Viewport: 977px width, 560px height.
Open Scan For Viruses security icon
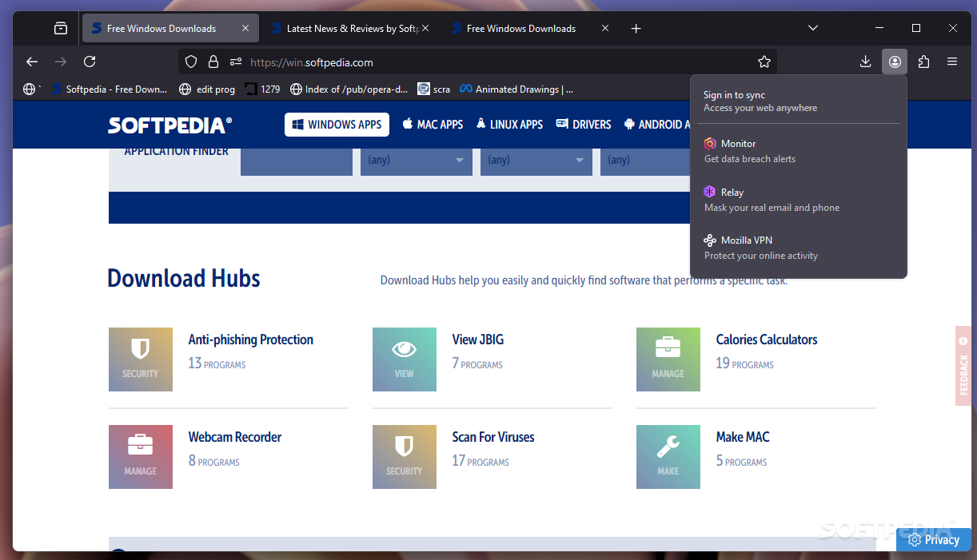pyautogui.click(x=405, y=457)
